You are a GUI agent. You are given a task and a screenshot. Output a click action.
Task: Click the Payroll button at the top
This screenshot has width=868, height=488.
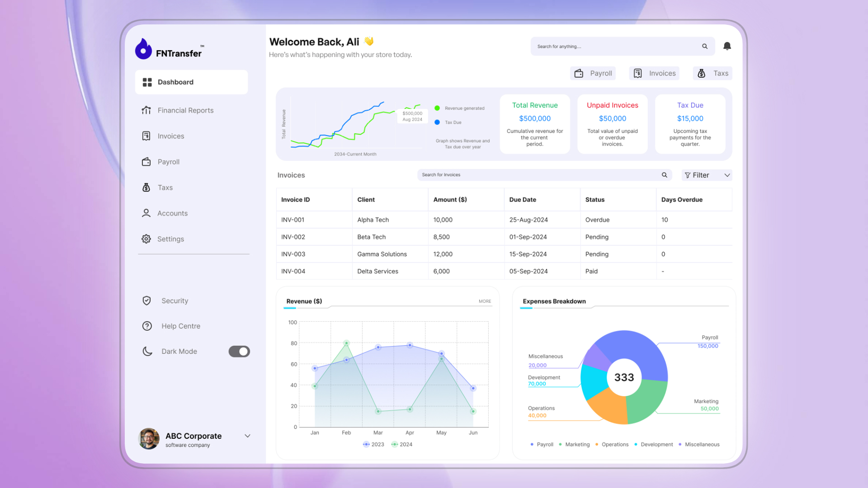pos(593,73)
